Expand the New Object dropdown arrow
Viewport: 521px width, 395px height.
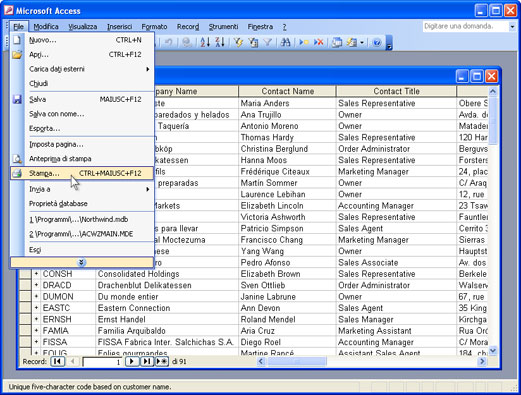(x=362, y=42)
